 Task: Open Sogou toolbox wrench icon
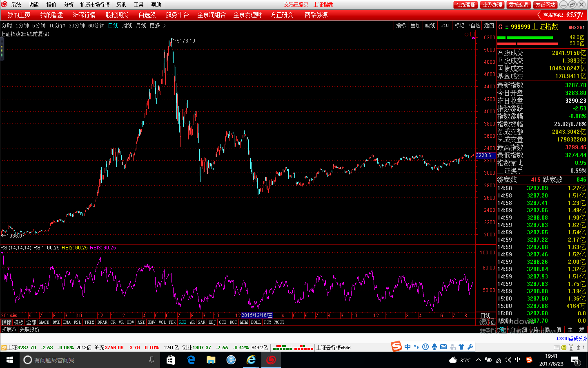coord(470,347)
